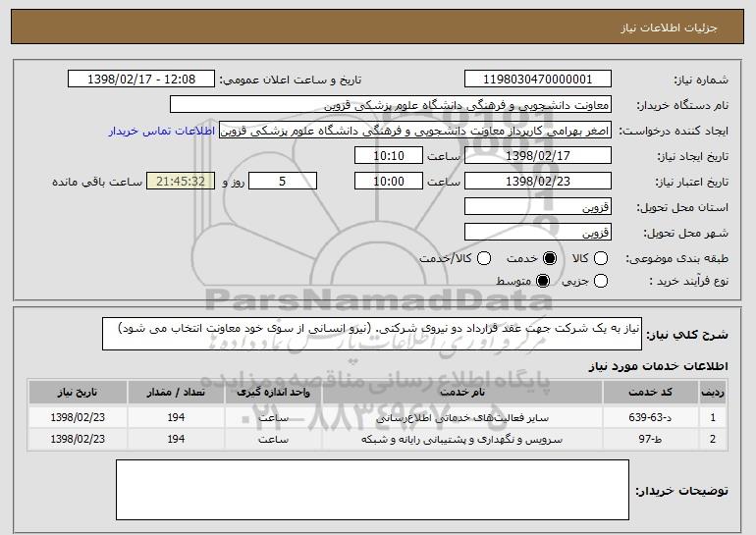Click the buyer notes توضیحات خریدار text area

(x=372, y=490)
